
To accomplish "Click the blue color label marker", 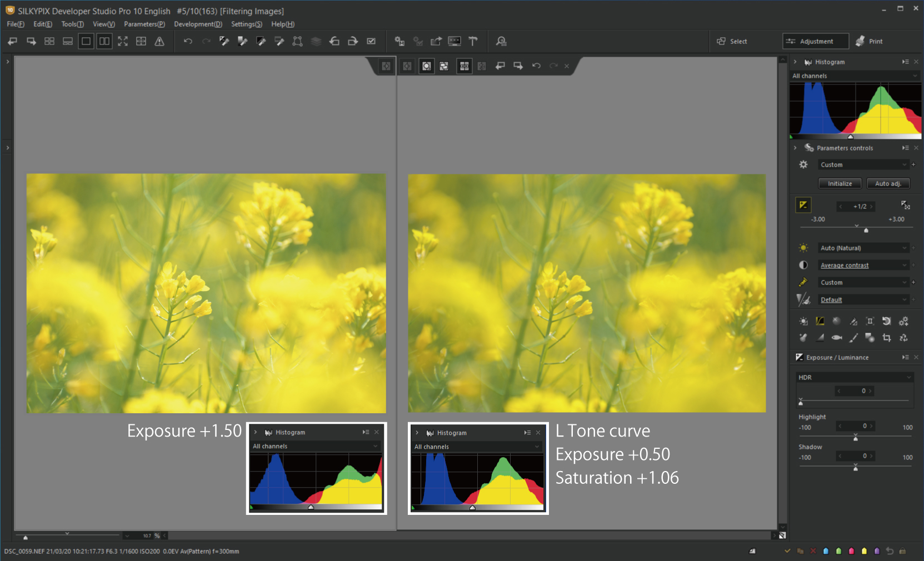I will 826,551.
